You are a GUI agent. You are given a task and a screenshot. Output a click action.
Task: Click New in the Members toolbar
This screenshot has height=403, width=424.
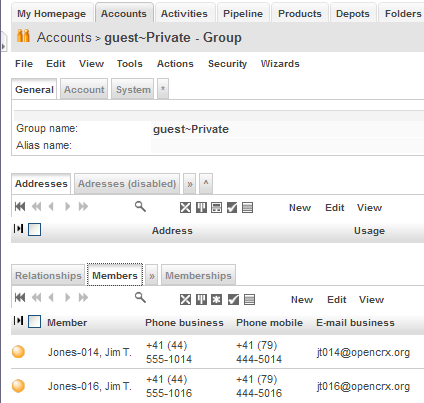point(302,300)
